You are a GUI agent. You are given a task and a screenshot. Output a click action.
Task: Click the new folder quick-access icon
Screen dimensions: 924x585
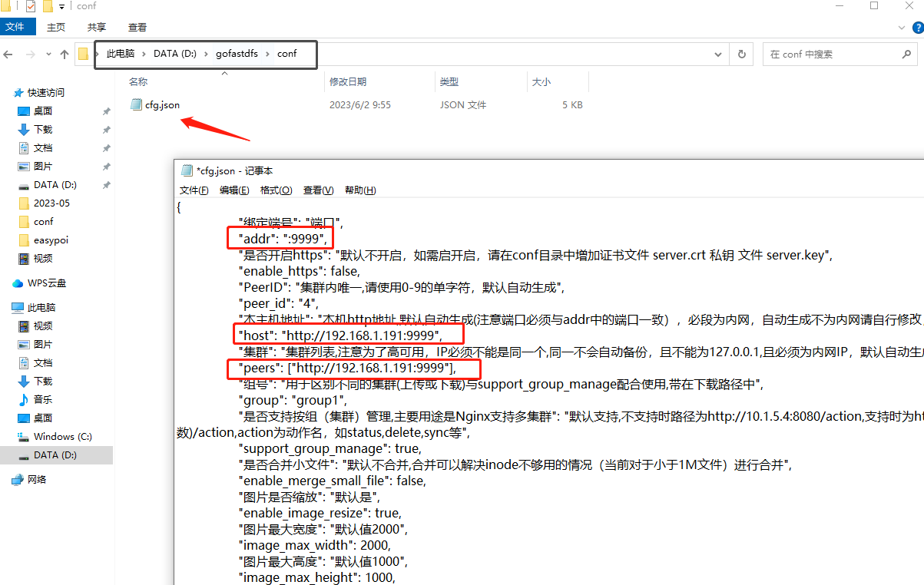(x=48, y=6)
